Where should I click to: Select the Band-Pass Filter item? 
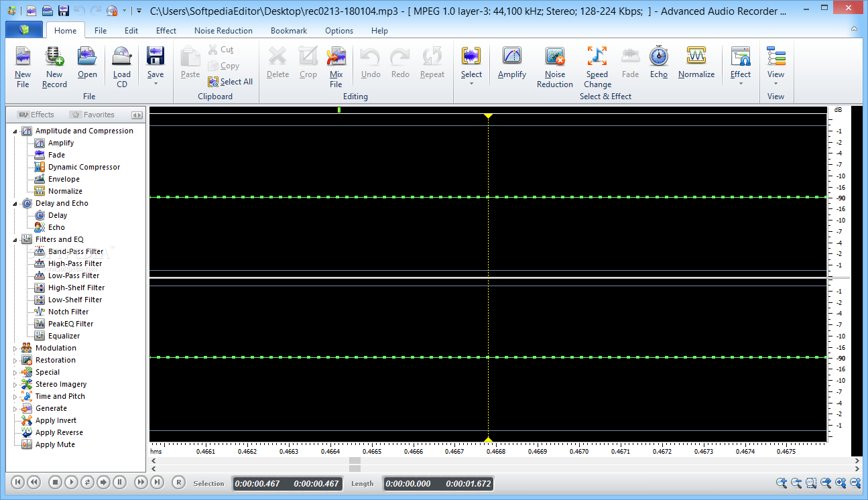(x=76, y=252)
